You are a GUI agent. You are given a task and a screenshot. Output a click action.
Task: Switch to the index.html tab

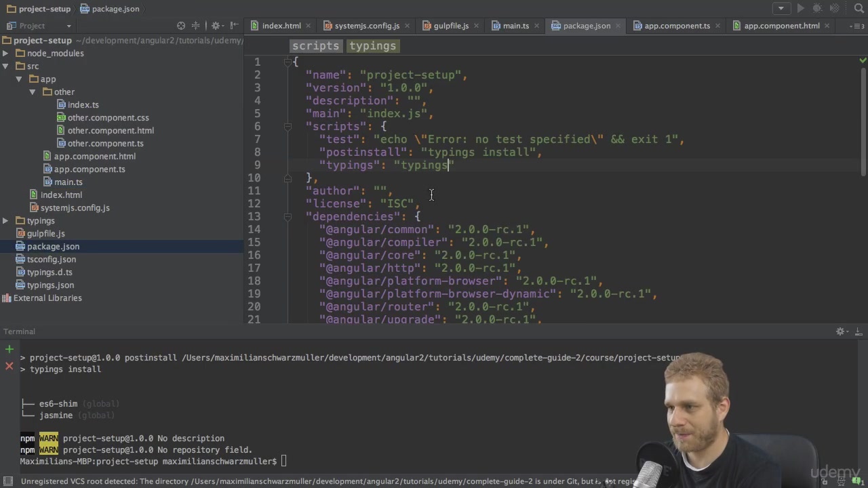point(281,26)
